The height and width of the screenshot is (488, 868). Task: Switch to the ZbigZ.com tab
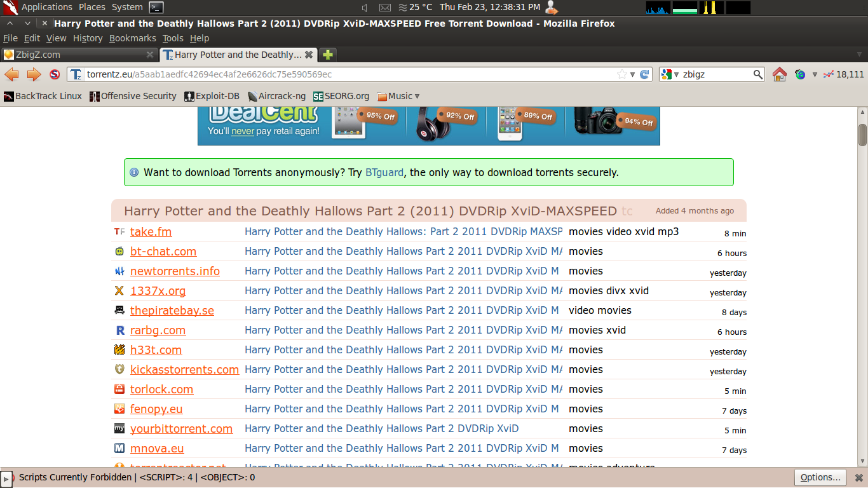tap(70, 55)
